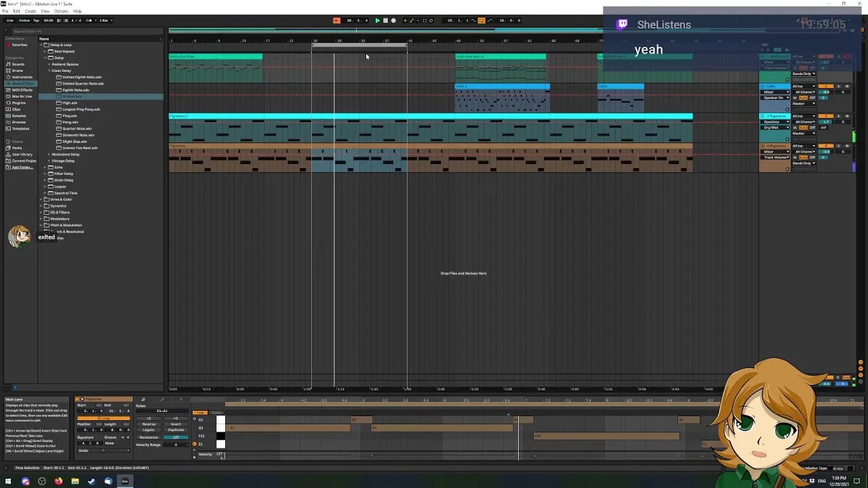Screen dimensions: 868x488
Task: Click the tempo field showing 90.00
Action: pos(48,20)
